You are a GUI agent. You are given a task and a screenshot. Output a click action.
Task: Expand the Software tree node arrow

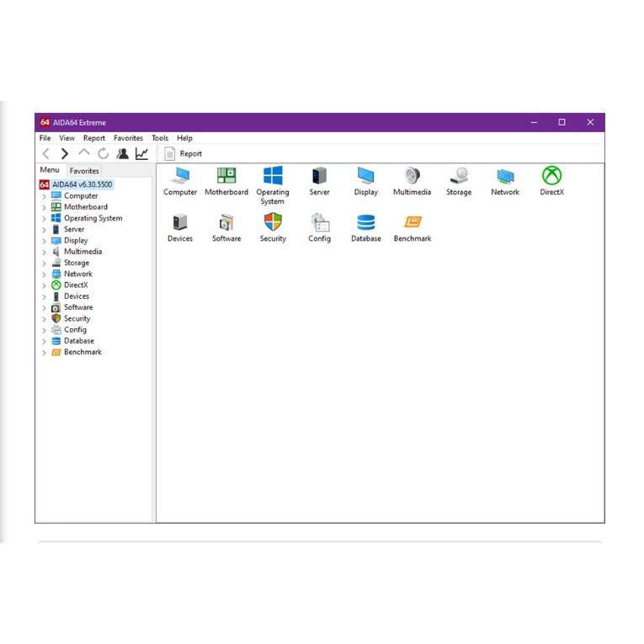point(44,307)
